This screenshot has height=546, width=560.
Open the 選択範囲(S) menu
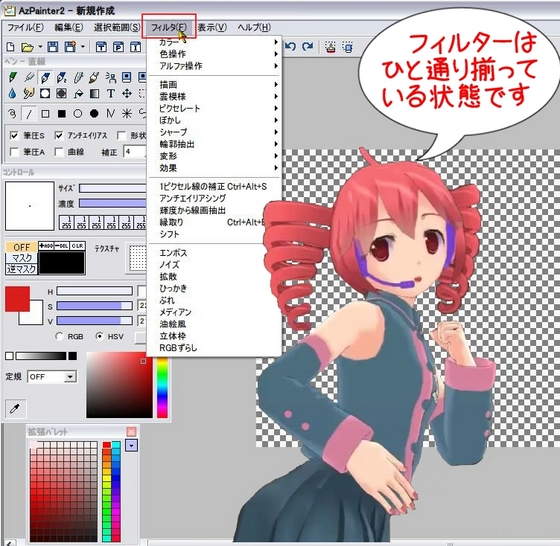point(117,27)
